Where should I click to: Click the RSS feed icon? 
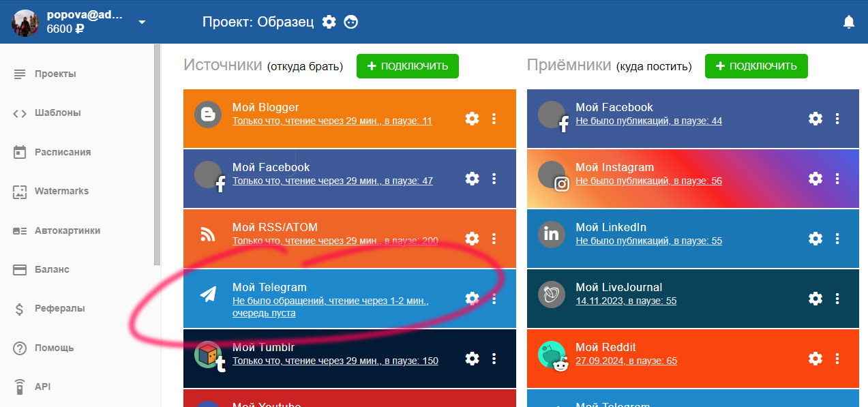208,235
